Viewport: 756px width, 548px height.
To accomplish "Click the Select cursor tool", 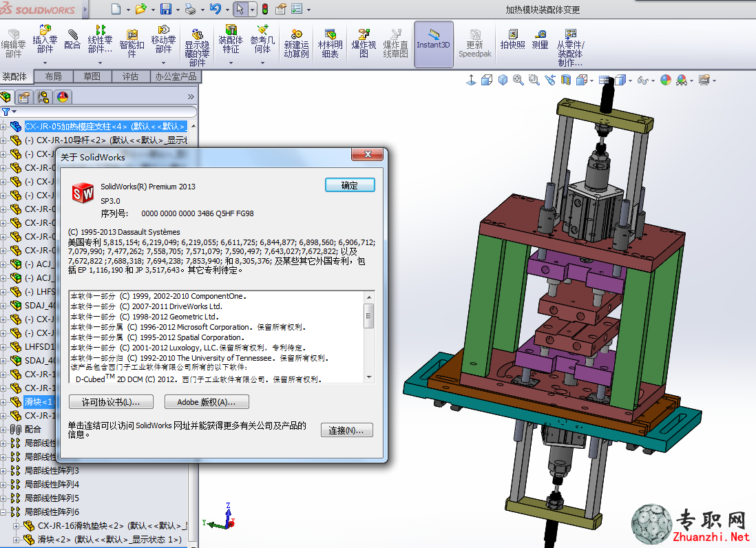I will [240, 9].
